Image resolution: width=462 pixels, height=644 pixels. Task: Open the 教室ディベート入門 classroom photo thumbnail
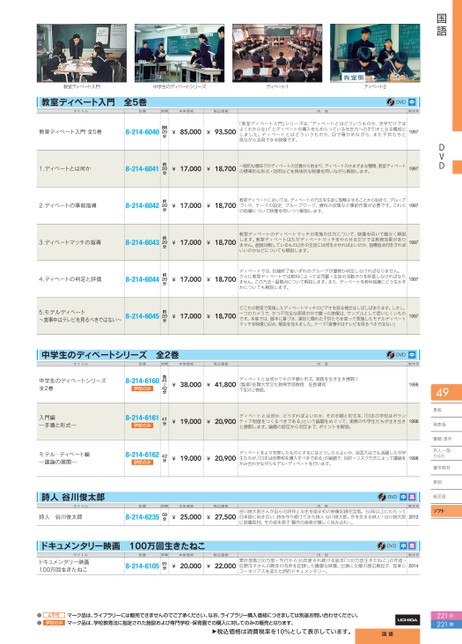pos(82,53)
